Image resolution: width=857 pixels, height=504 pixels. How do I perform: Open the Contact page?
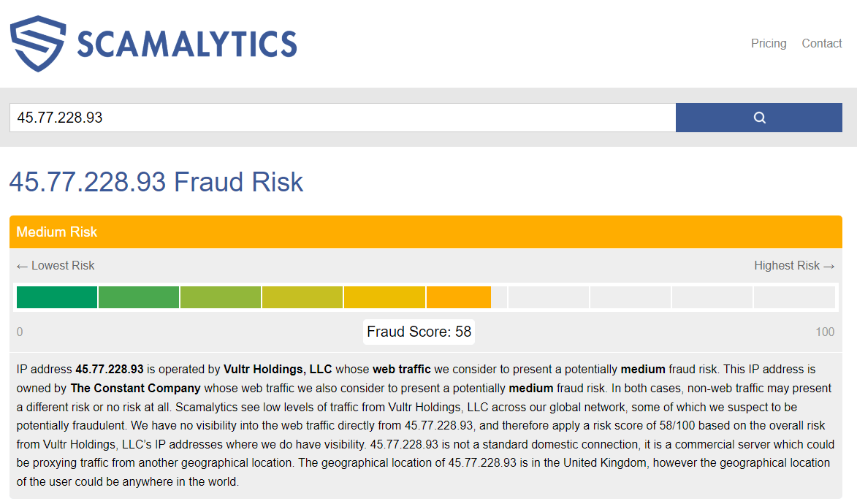[x=821, y=43]
